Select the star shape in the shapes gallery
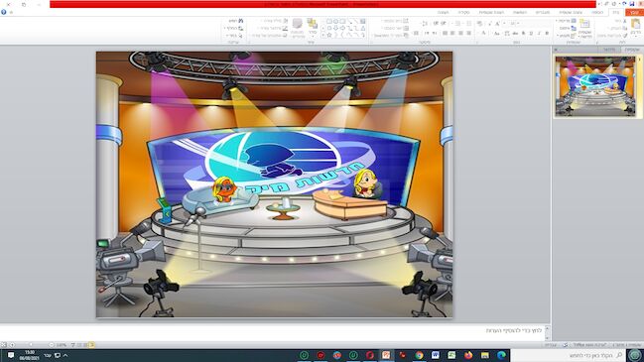 pyautogui.click(x=329, y=36)
